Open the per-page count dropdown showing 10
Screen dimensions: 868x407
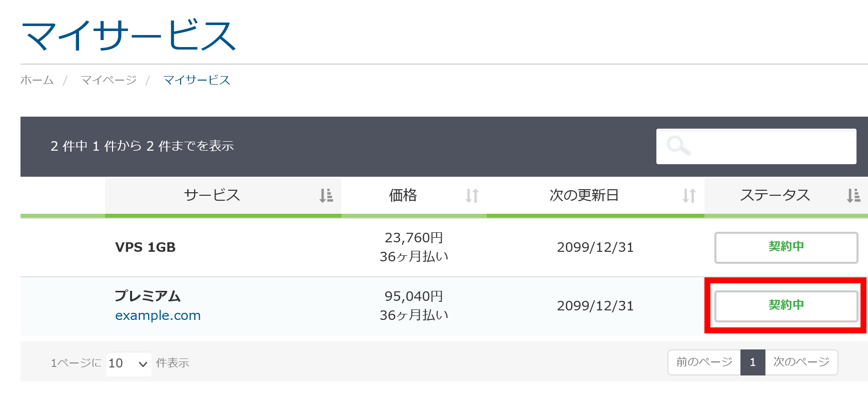129,363
